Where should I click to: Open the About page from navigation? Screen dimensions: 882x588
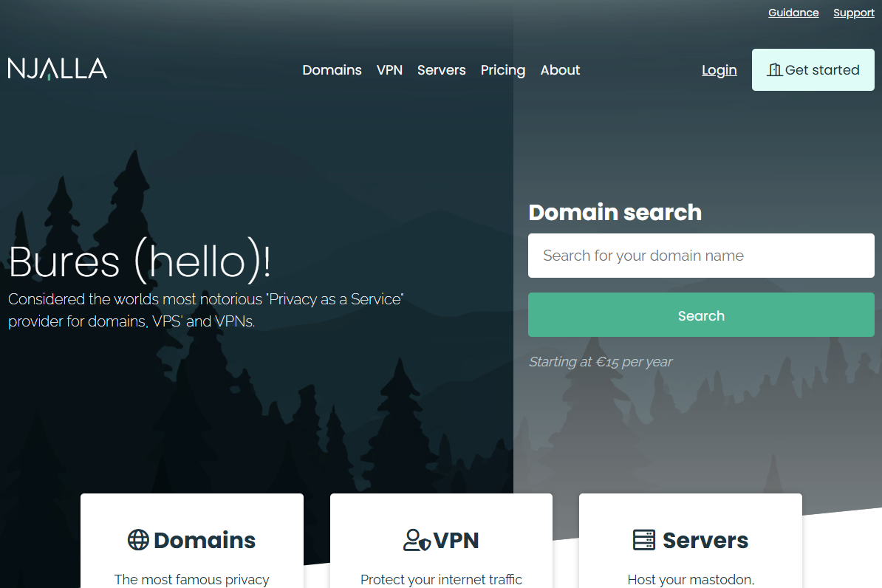pos(560,69)
